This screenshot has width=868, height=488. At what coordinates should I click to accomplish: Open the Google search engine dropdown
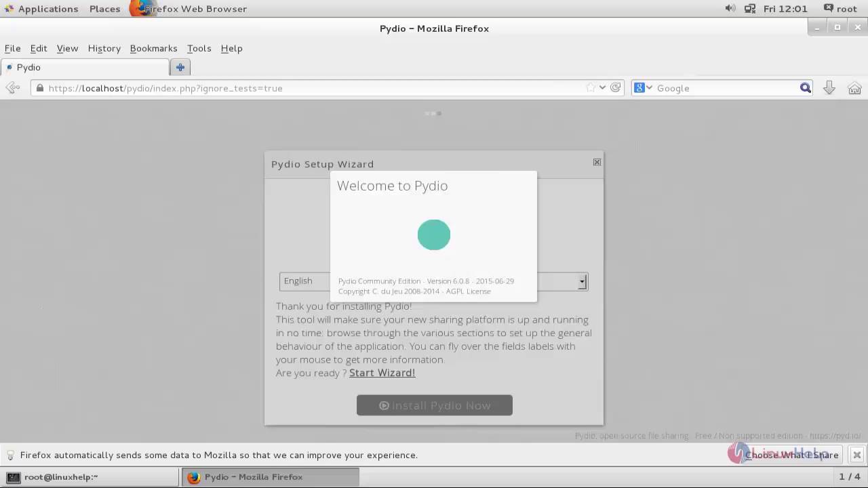643,87
